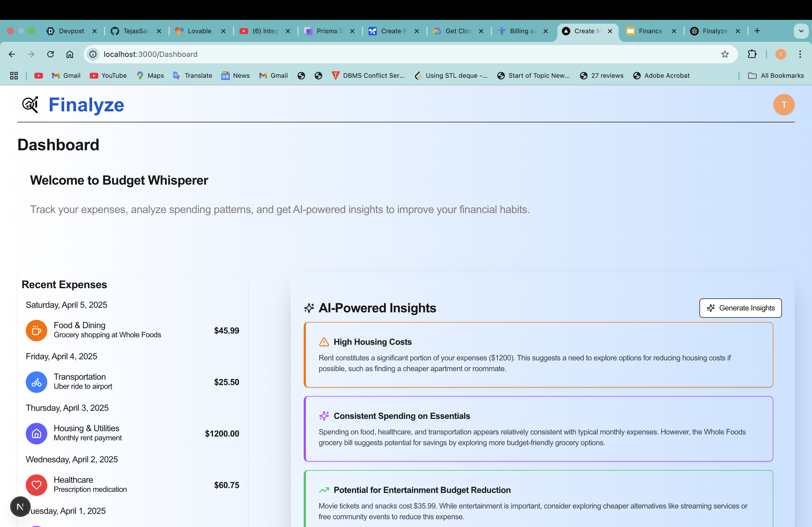Image resolution: width=812 pixels, height=527 pixels.
Task: Bookmark this page with the star icon
Action: click(725, 54)
